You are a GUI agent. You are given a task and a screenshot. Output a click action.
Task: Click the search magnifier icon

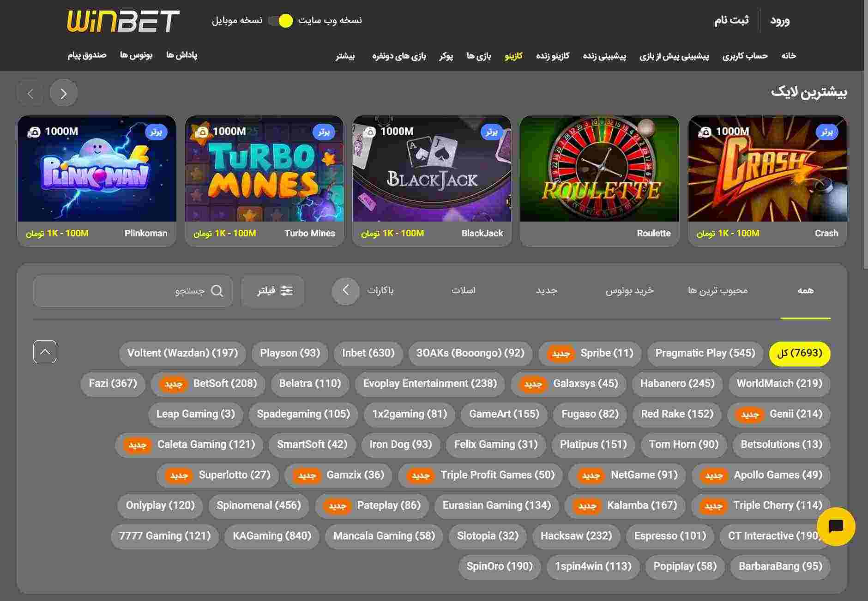217,291
